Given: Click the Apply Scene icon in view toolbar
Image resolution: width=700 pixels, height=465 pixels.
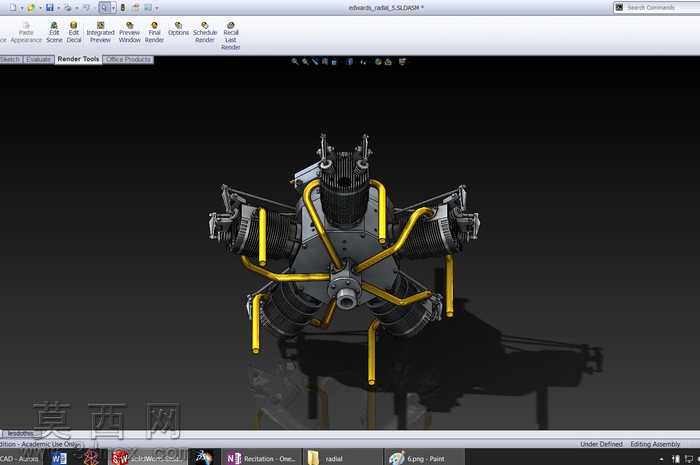Looking at the screenshot, I should click(388, 62).
